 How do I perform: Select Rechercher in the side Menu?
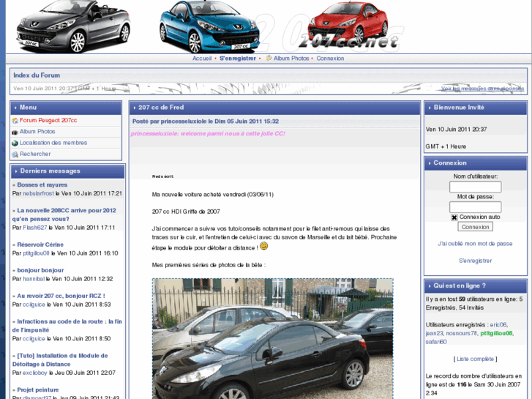click(x=35, y=154)
